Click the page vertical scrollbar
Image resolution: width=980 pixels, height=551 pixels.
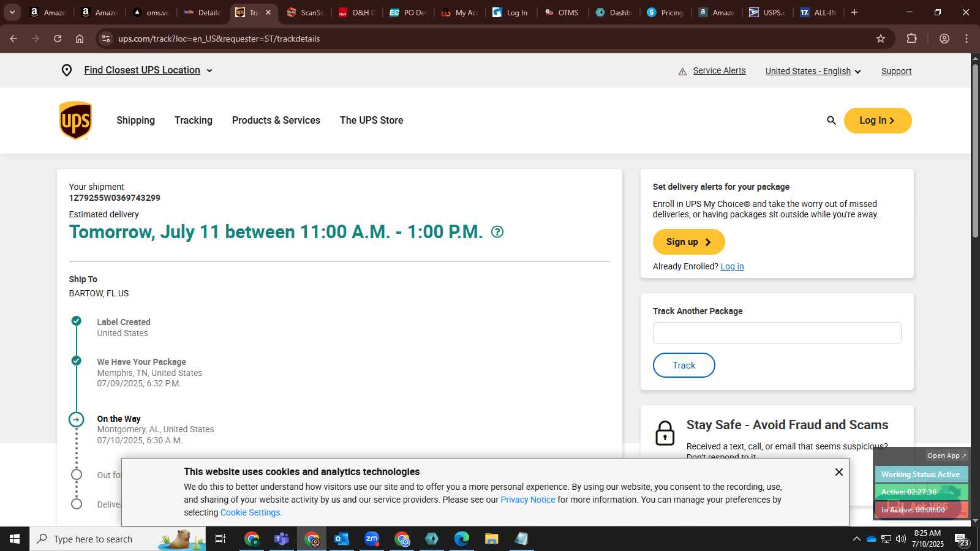click(975, 150)
